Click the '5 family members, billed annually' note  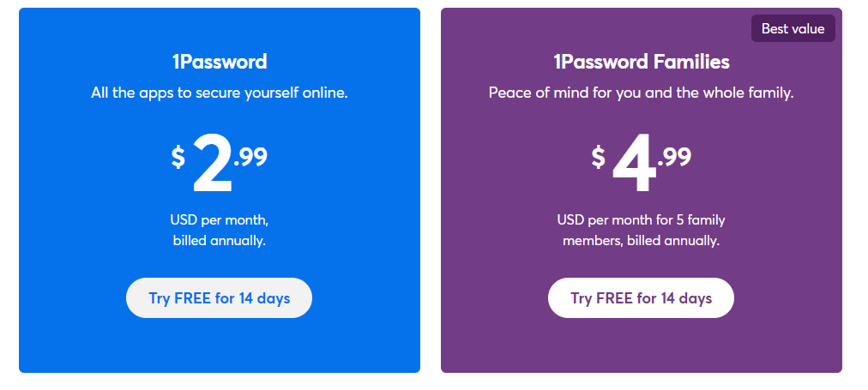coord(641,230)
